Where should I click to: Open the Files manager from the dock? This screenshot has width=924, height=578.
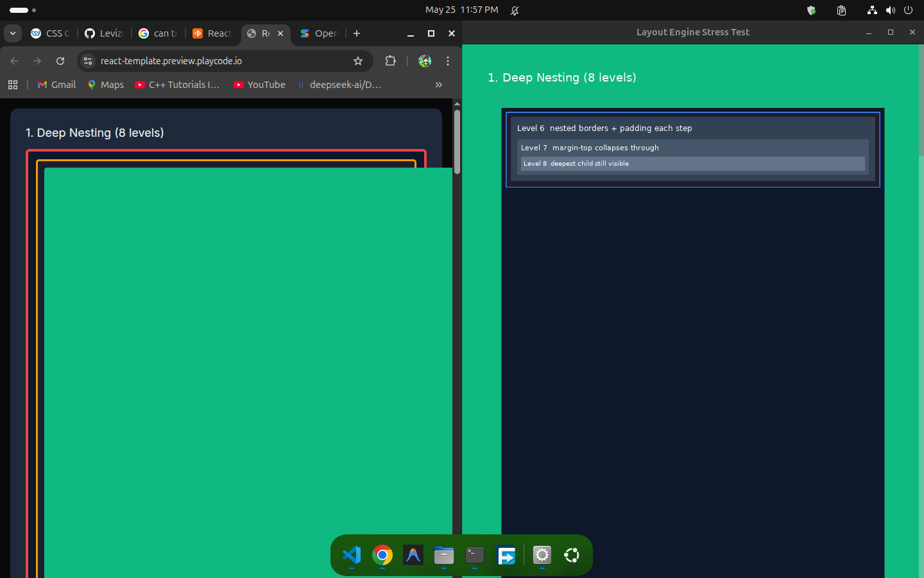(444, 555)
